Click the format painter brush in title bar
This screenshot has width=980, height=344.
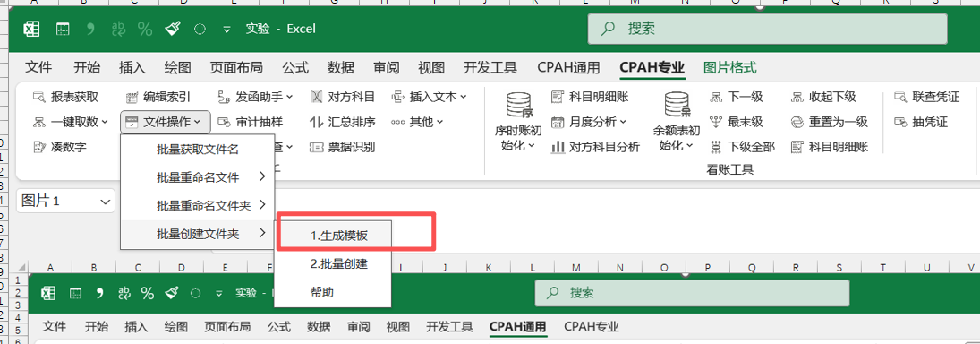click(x=173, y=29)
